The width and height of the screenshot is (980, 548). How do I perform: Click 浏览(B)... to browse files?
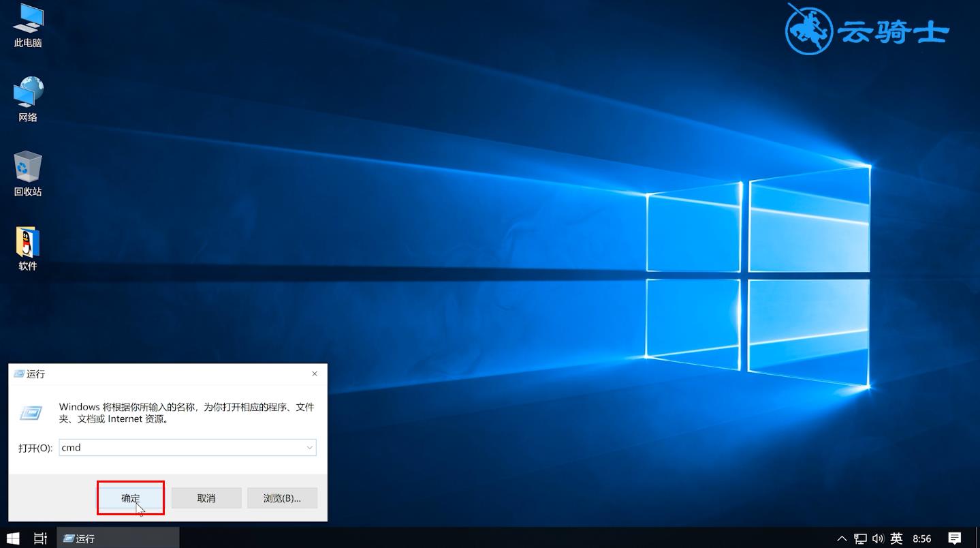tap(282, 498)
